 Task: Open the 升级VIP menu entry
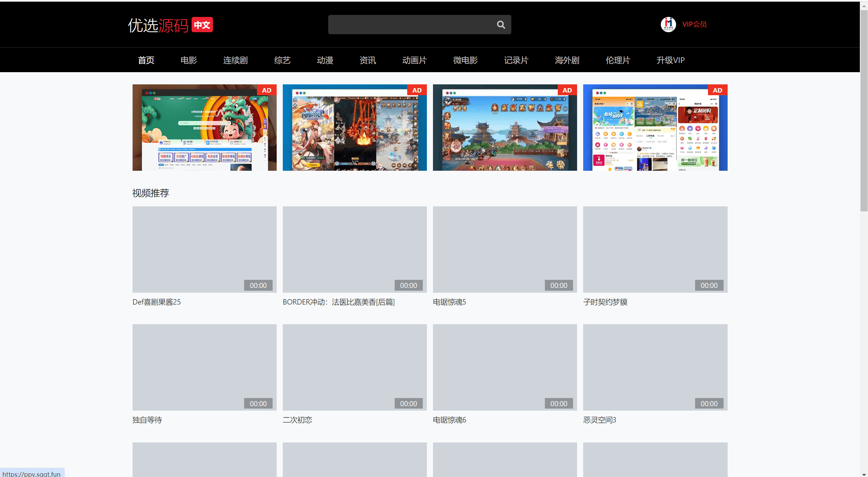click(670, 60)
